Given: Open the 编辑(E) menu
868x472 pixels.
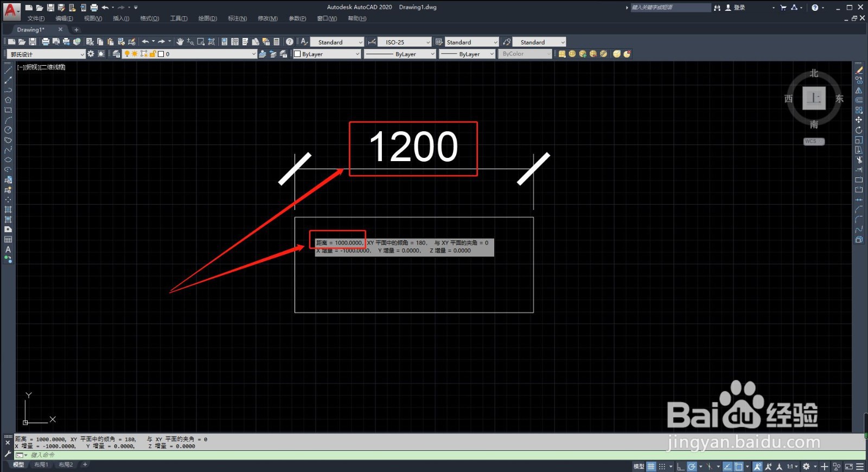Looking at the screenshot, I should pos(64,18).
